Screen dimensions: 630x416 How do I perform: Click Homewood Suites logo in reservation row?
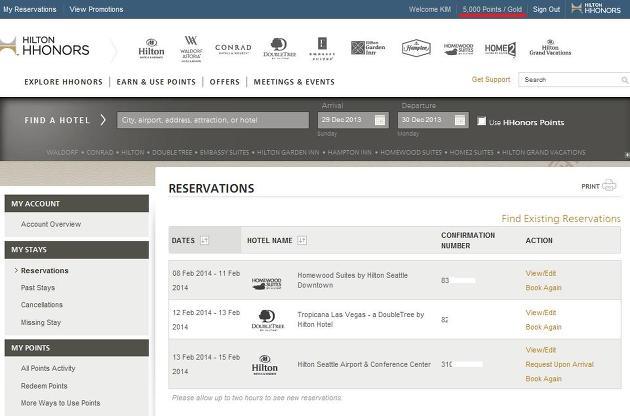pyautogui.click(x=266, y=283)
